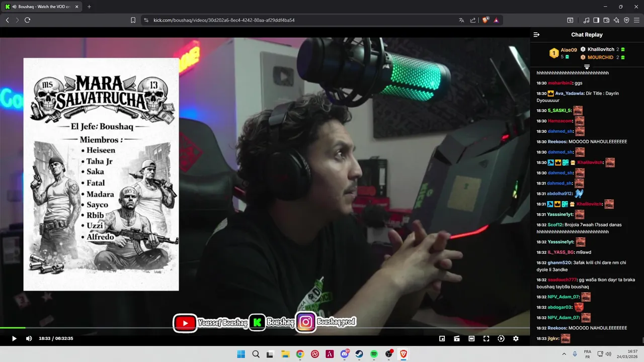Open Brave VPN shield icon
The height and width of the screenshot is (362, 644).
pyautogui.click(x=626, y=20)
